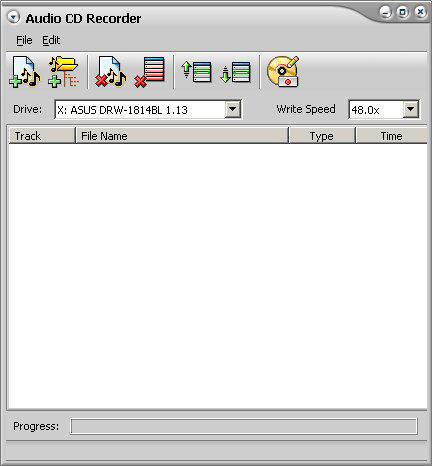
Task: Sort by the Track column header
Action: point(42,136)
